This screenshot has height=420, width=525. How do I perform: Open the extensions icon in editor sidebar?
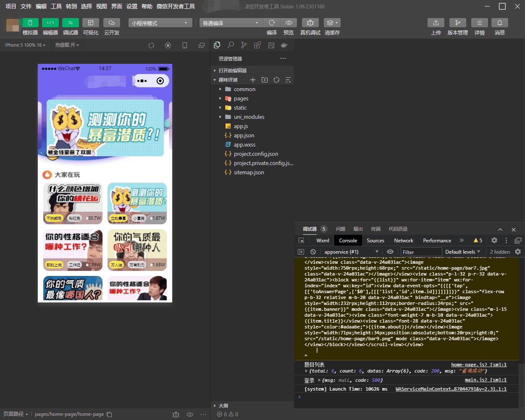coord(257,45)
